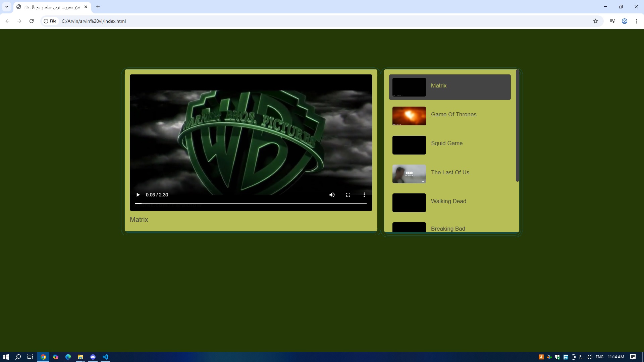Open Visual Studio Code from taskbar
This screenshot has width=644, height=362.
[x=105, y=357]
